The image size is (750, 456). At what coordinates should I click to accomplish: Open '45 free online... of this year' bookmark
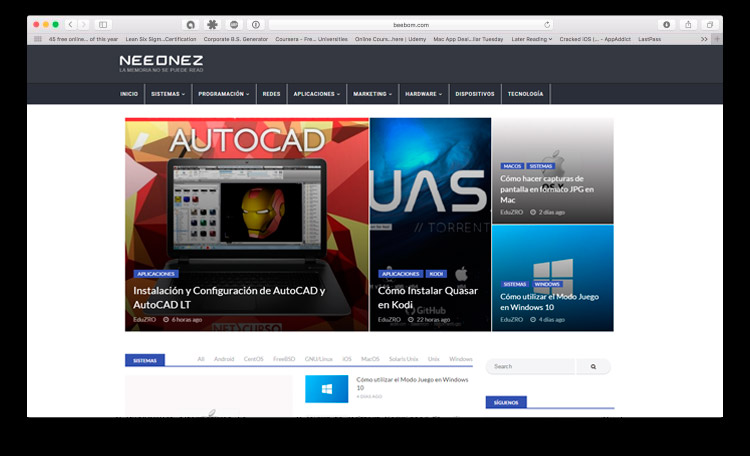click(x=83, y=39)
